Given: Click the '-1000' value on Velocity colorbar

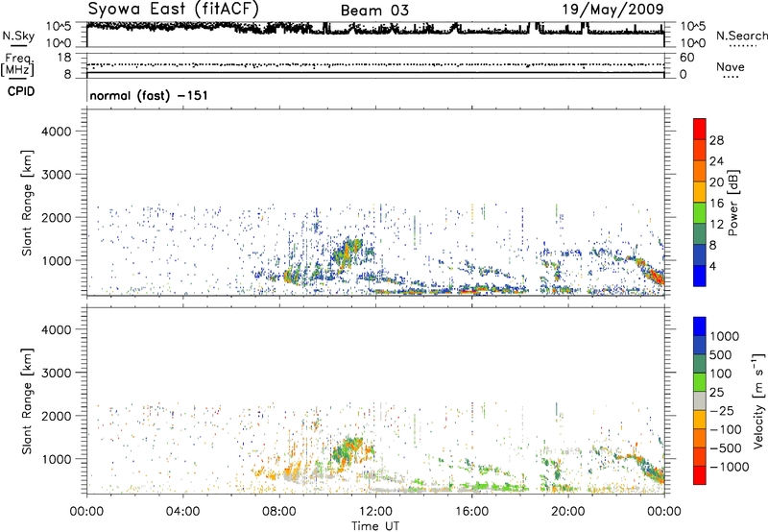Looking at the screenshot, I should 729,467.
